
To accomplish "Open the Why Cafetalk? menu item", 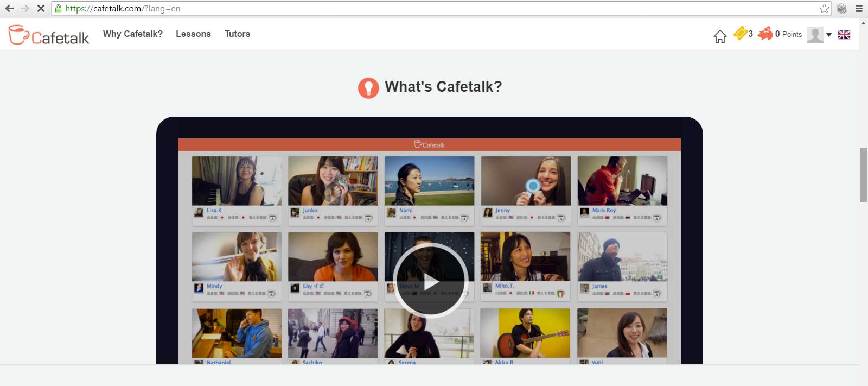I will coord(133,34).
